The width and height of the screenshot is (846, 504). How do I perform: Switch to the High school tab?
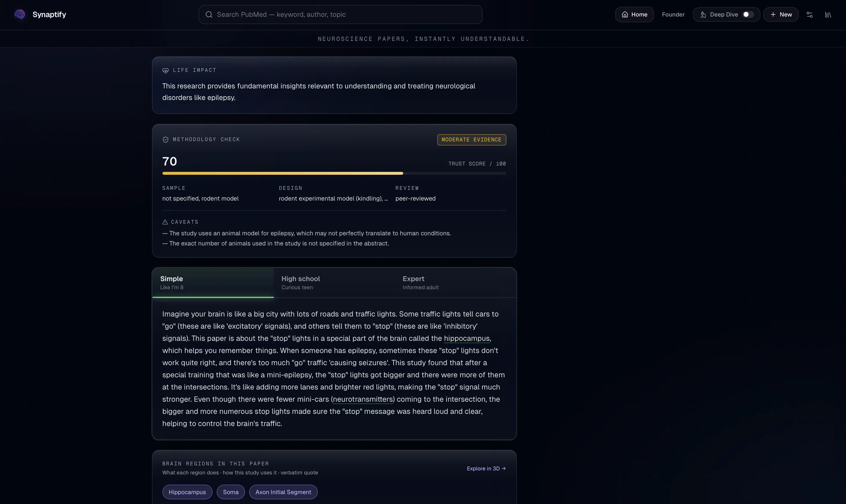(x=334, y=283)
